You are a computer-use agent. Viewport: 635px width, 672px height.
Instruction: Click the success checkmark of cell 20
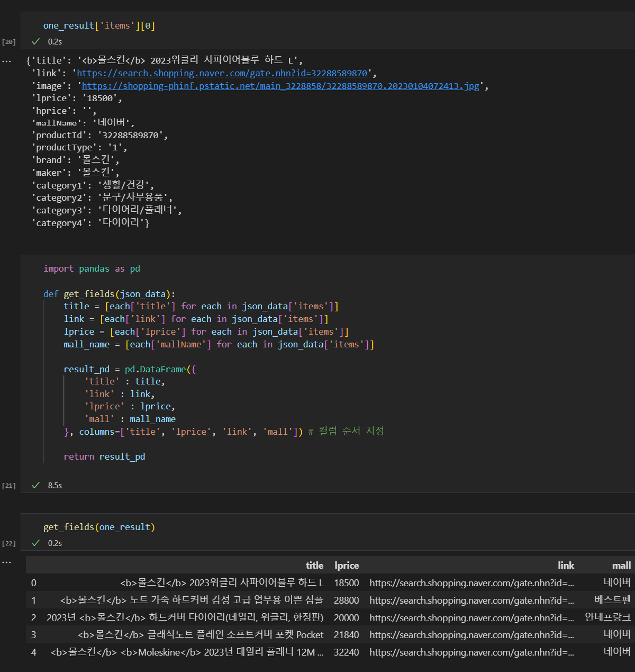pyautogui.click(x=36, y=41)
